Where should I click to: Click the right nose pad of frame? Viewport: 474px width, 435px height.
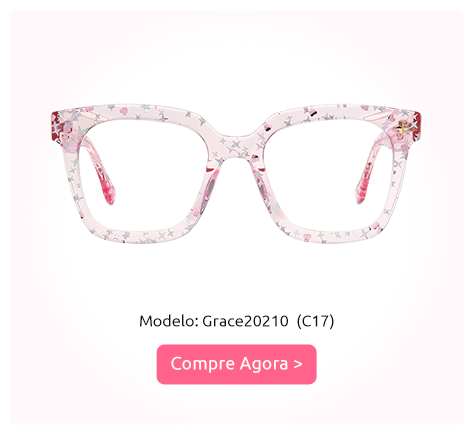coord(263,185)
